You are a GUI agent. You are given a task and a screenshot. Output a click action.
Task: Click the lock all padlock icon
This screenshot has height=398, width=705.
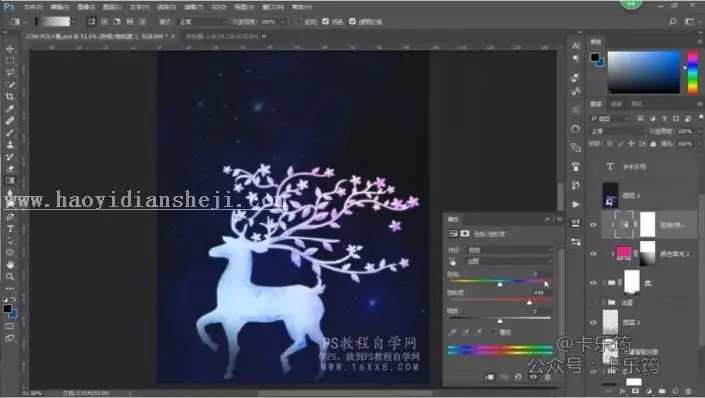click(653, 144)
